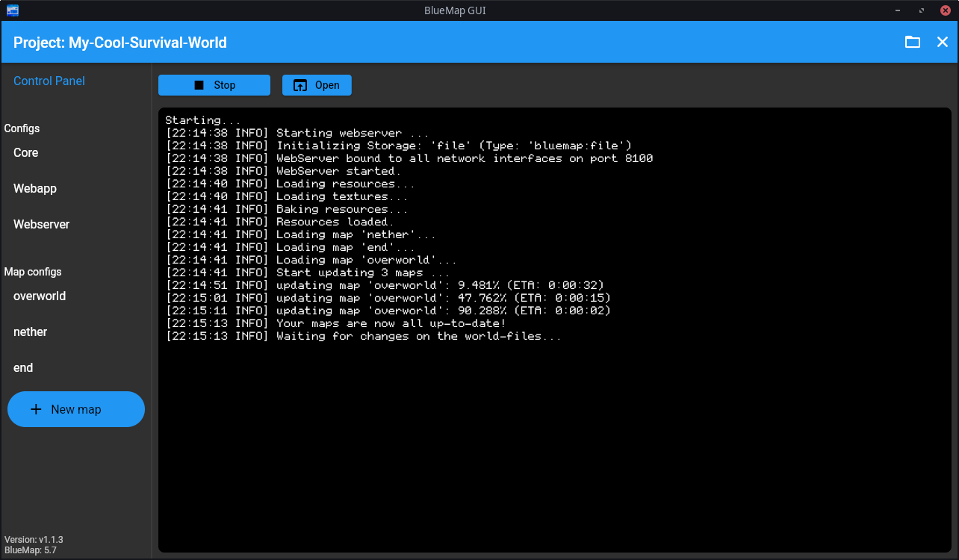
Task: Click log line 'Start updating 3 maps ...'
Action: tap(308, 273)
